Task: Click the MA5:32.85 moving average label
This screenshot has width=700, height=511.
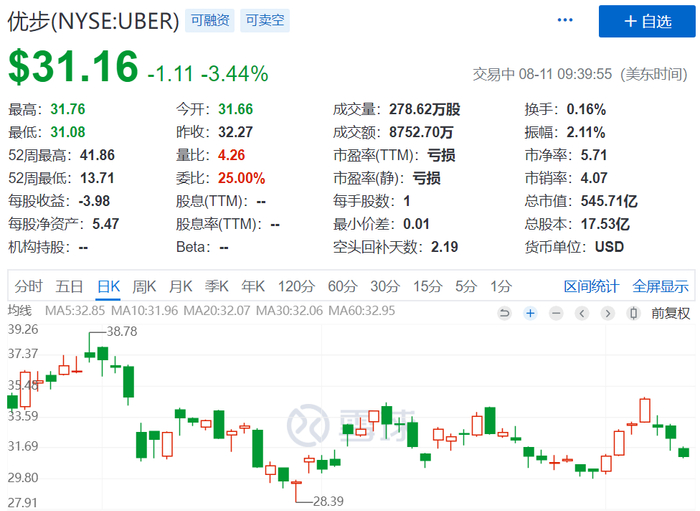Action: pos(75,311)
